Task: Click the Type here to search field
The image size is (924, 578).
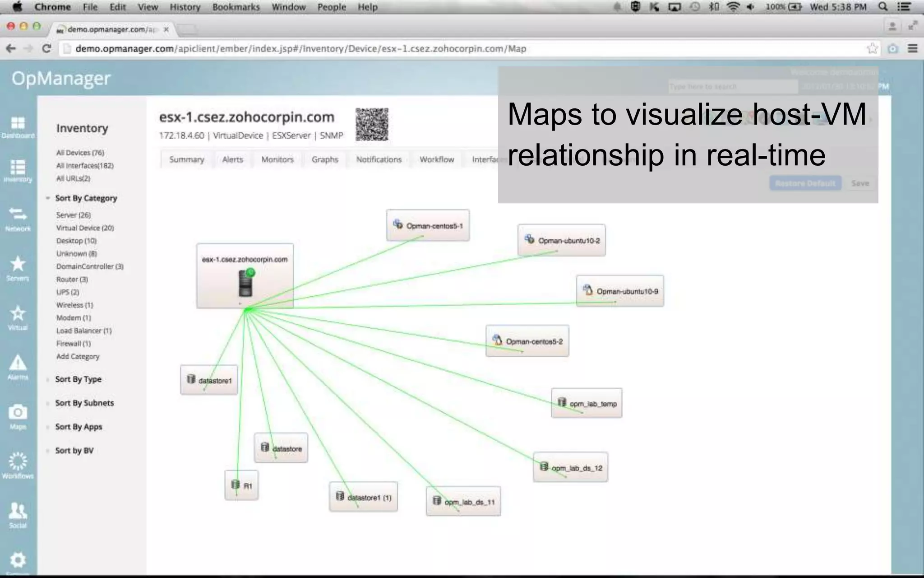Action: pos(733,86)
